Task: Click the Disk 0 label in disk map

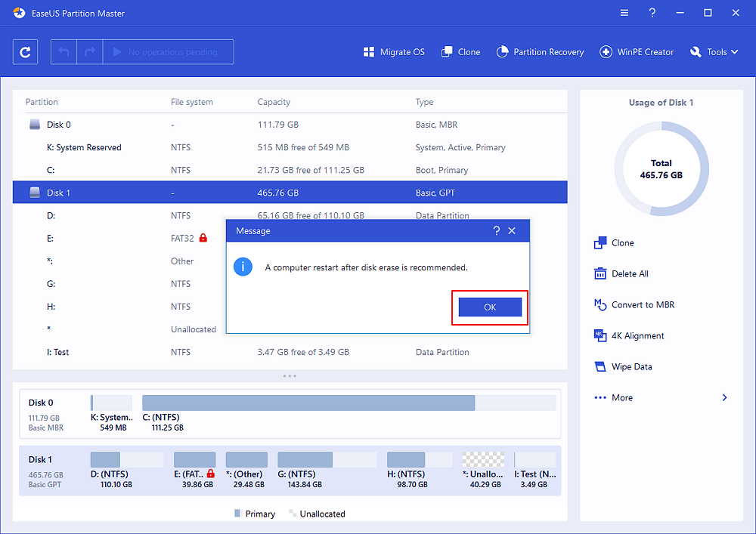Action: [41, 403]
